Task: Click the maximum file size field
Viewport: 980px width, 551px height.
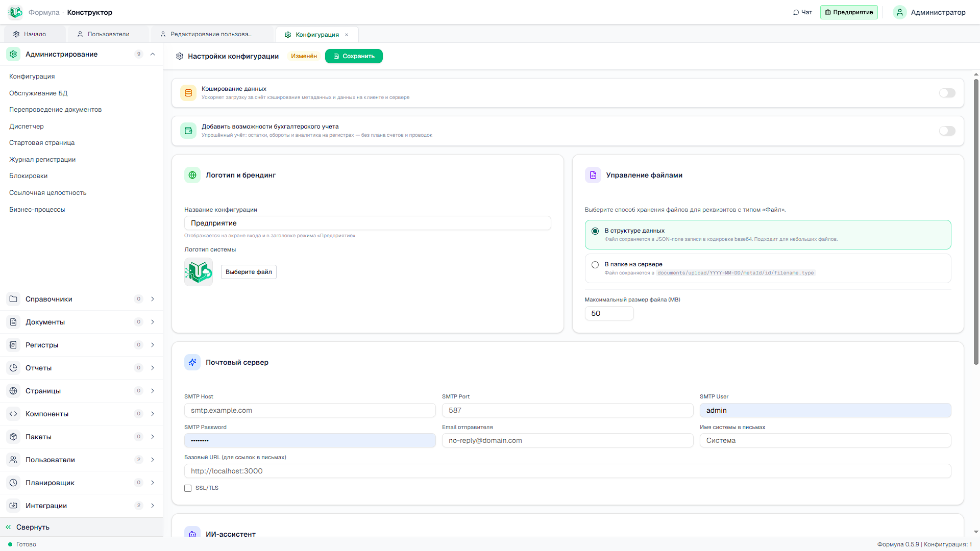Action: coord(609,313)
